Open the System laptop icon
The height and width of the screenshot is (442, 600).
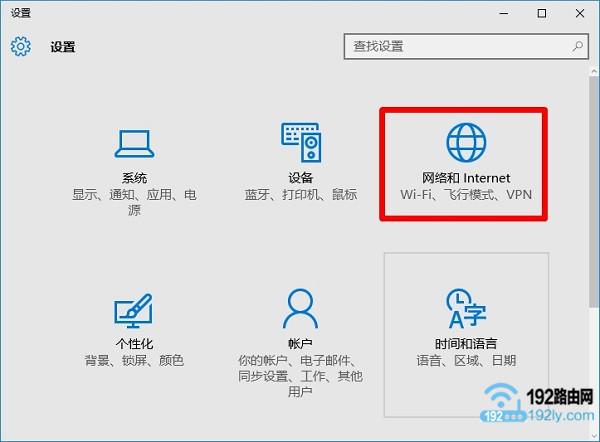(x=134, y=144)
